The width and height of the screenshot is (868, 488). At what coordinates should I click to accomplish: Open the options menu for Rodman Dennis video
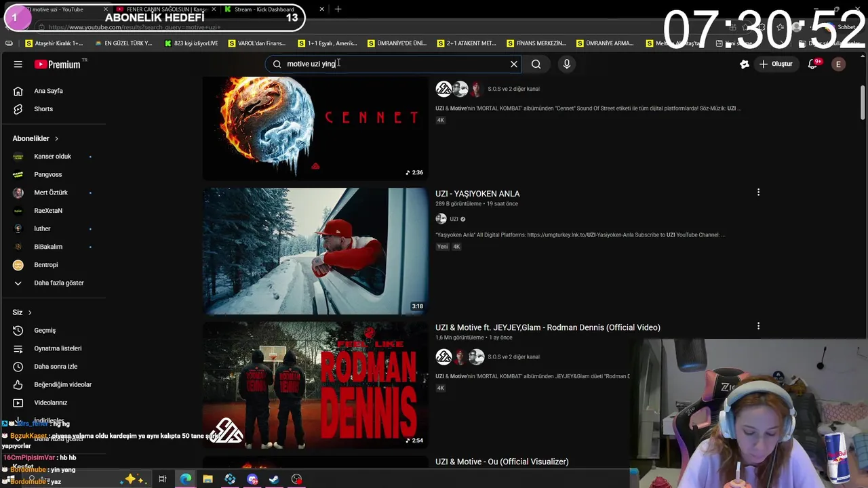coord(758,326)
